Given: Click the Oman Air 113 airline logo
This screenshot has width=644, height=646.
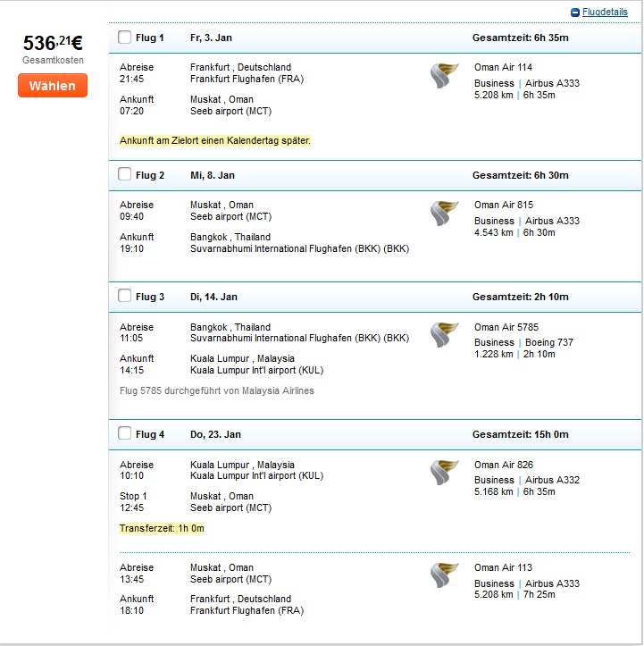Looking at the screenshot, I should coord(444,575).
